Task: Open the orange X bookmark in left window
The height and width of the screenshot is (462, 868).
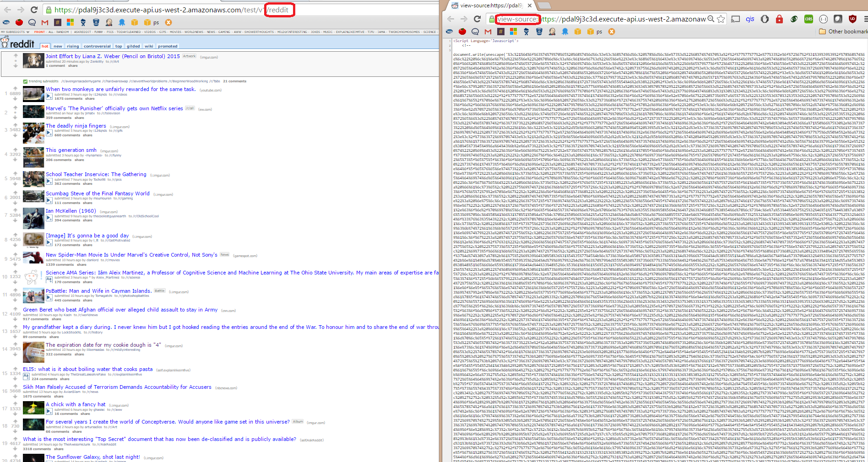Action: [168, 22]
